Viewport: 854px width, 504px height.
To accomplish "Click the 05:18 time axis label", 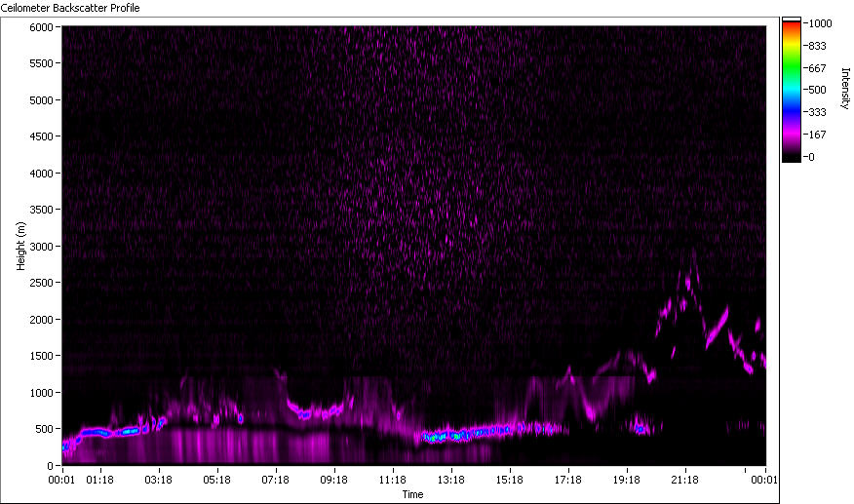I will (216, 480).
